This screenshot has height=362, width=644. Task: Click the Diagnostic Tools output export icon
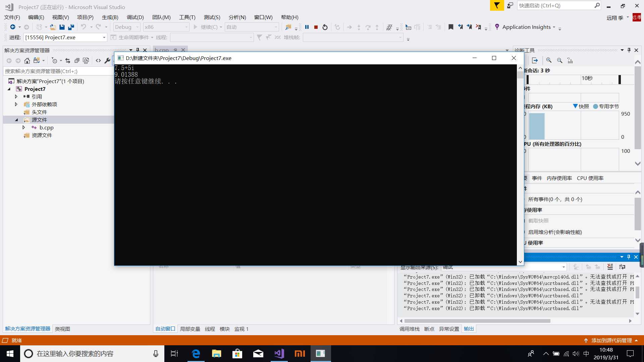(x=535, y=60)
